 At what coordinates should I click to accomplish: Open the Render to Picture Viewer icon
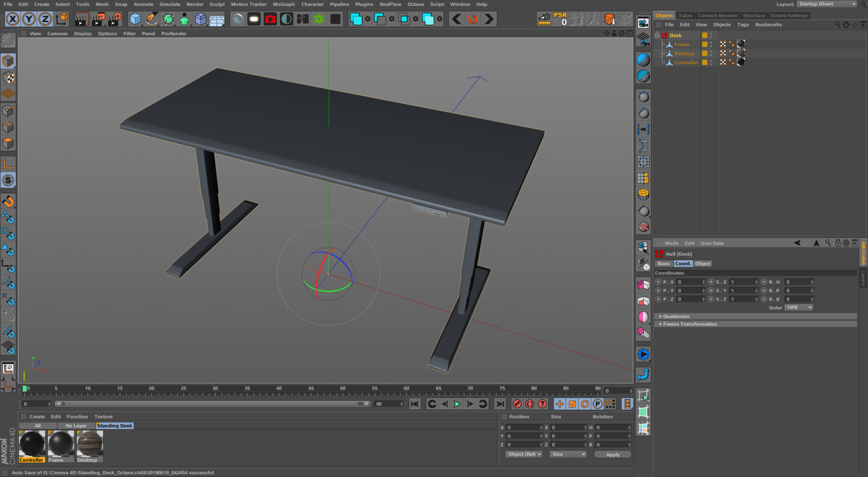[x=98, y=19]
